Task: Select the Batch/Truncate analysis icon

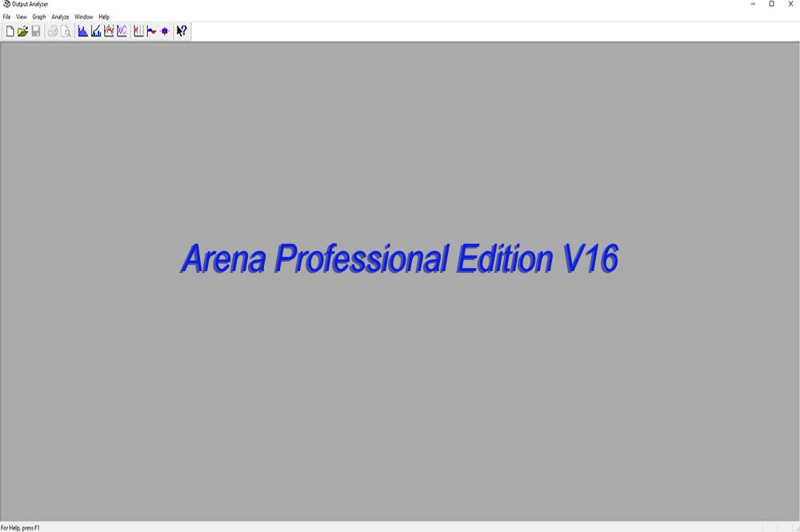Action: (x=152, y=31)
